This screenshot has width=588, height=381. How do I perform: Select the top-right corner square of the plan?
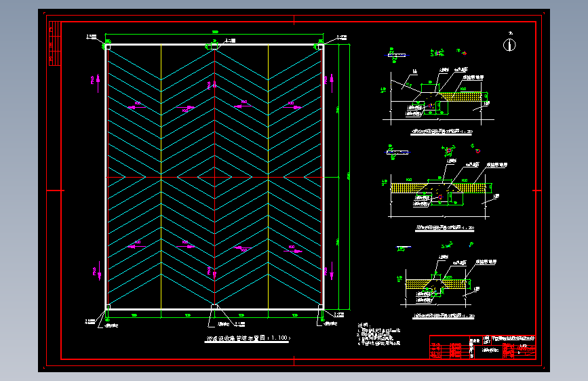click(321, 47)
